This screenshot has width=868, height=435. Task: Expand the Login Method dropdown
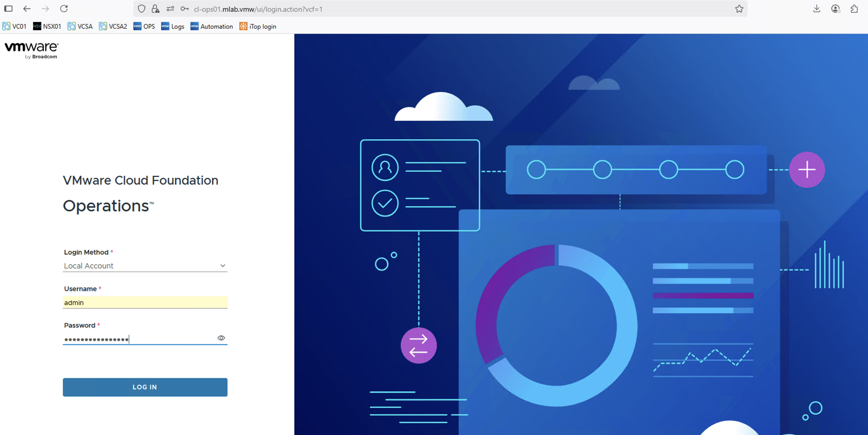click(x=145, y=266)
